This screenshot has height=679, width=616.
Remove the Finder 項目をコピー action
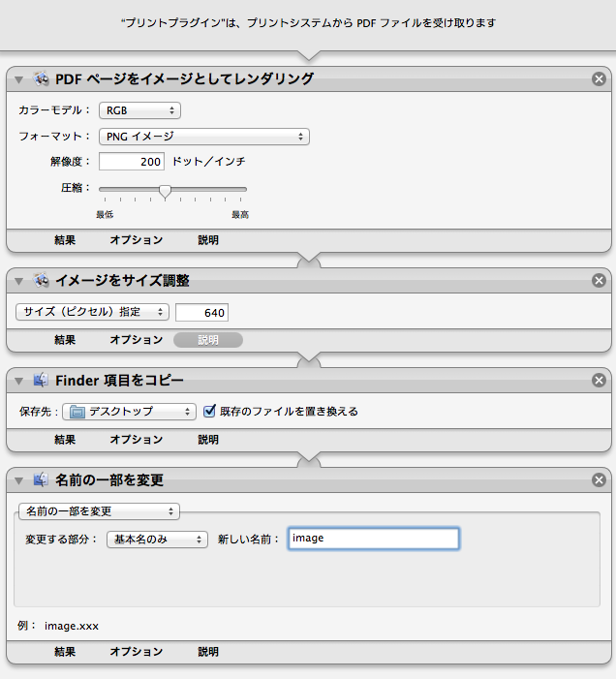(x=599, y=381)
